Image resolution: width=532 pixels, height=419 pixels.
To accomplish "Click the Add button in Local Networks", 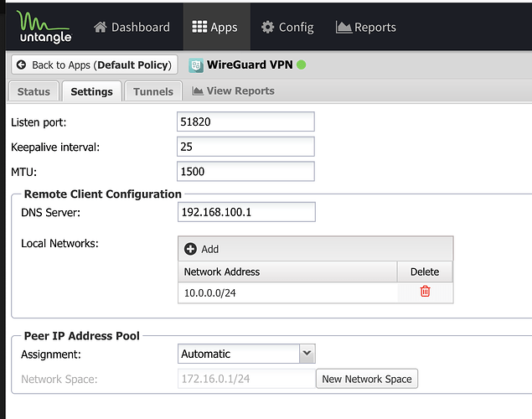I will coord(202,249).
